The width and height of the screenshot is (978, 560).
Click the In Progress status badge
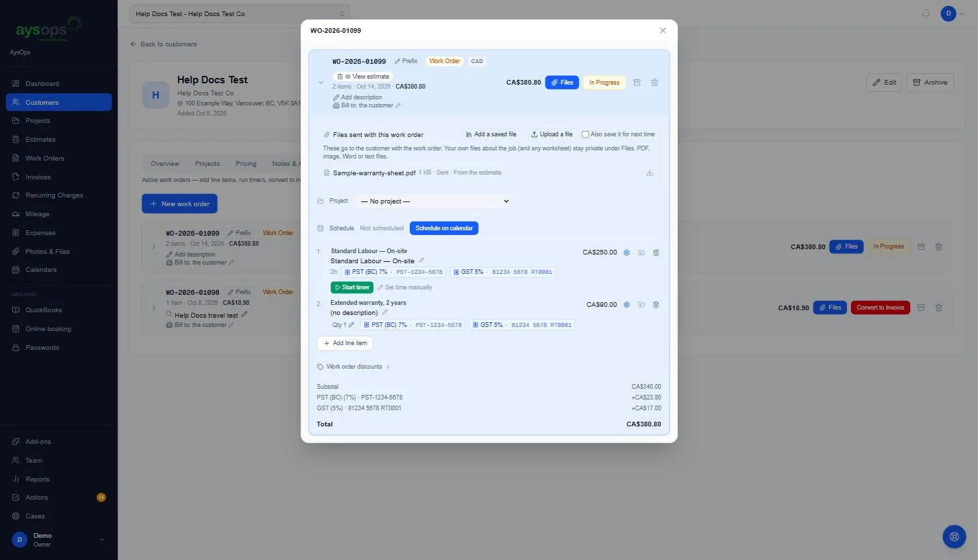click(x=605, y=83)
